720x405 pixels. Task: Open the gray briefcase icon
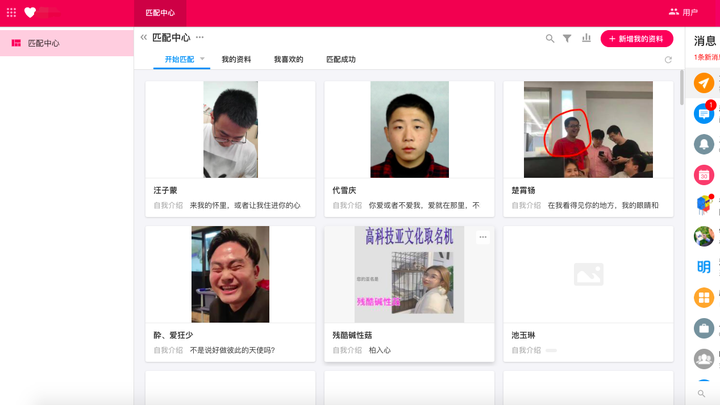[x=703, y=328]
